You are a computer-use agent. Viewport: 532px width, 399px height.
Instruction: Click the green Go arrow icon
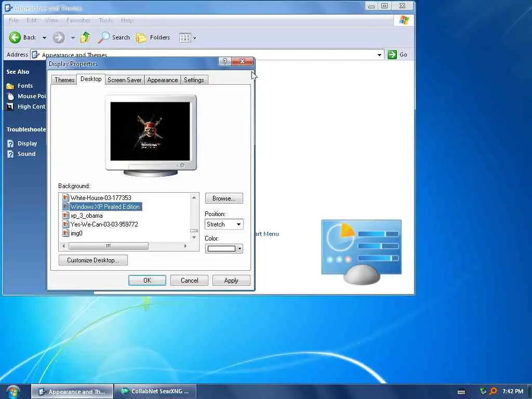click(392, 54)
